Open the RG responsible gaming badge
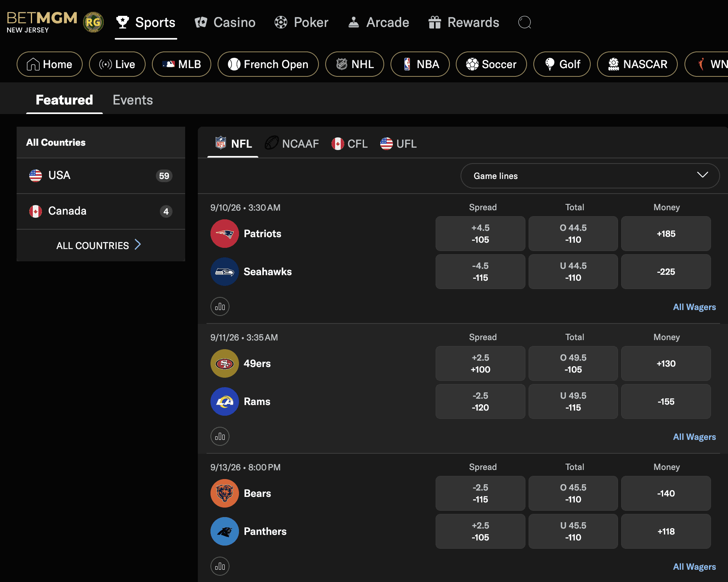The width and height of the screenshot is (728, 582). (x=93, y=22)
